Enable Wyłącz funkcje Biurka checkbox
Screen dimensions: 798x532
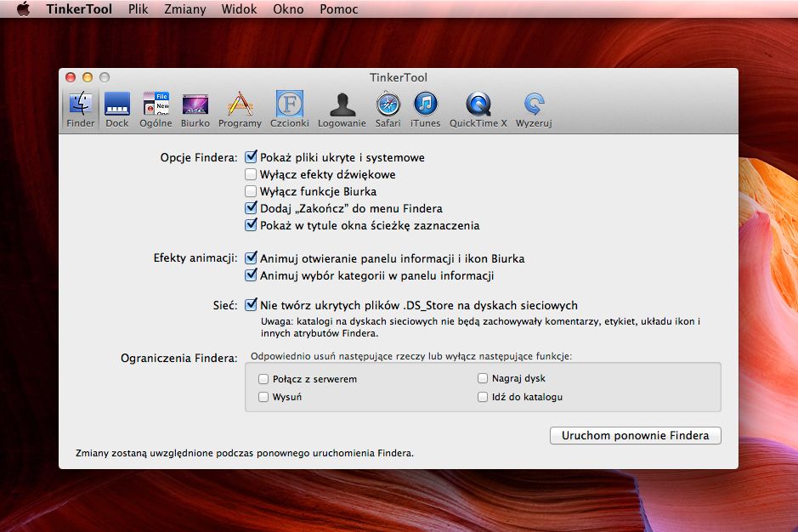coord(251,191)
